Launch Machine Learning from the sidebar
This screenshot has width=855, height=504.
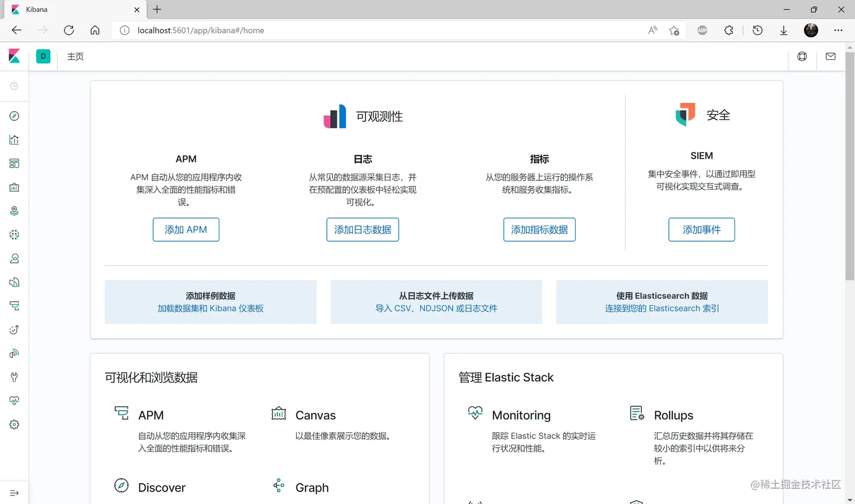pos(15,234)
